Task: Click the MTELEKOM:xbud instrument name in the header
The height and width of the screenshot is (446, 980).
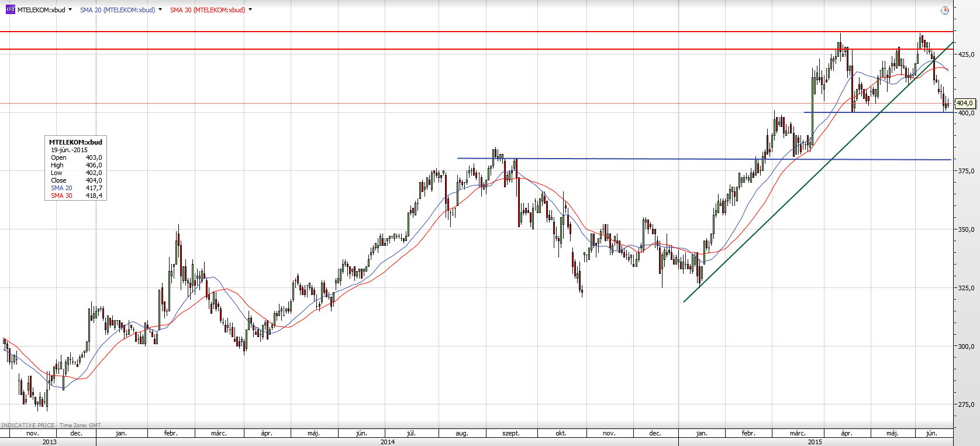Action: pyautogui.click(x=41, y=10)
